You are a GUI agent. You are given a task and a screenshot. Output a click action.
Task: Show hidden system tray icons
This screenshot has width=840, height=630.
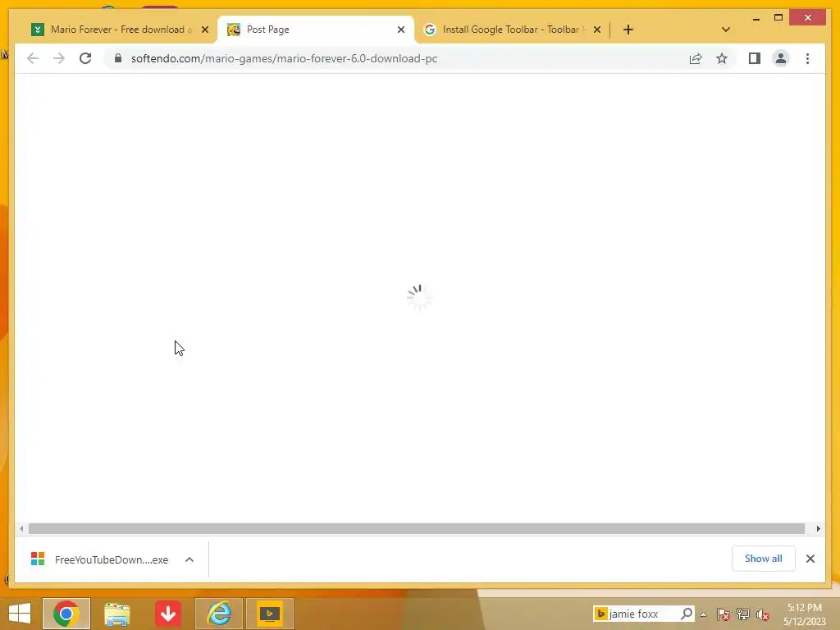[703, 614]
